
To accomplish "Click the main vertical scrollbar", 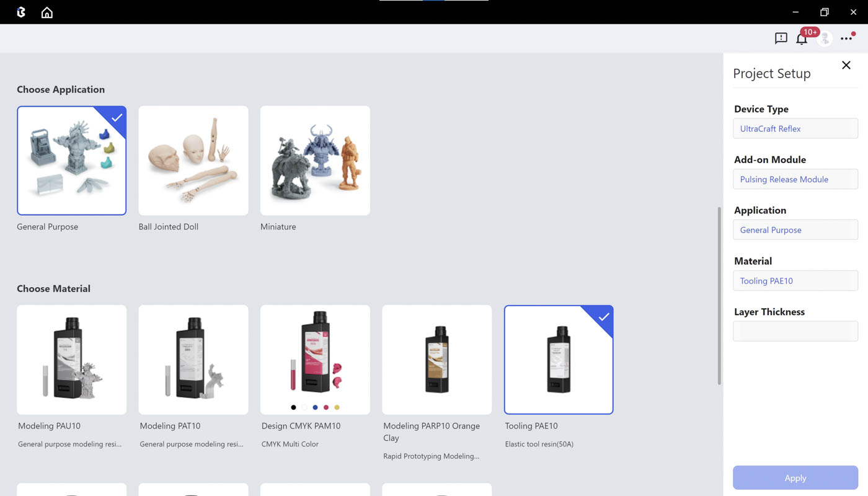I will [x=719, y=295].
